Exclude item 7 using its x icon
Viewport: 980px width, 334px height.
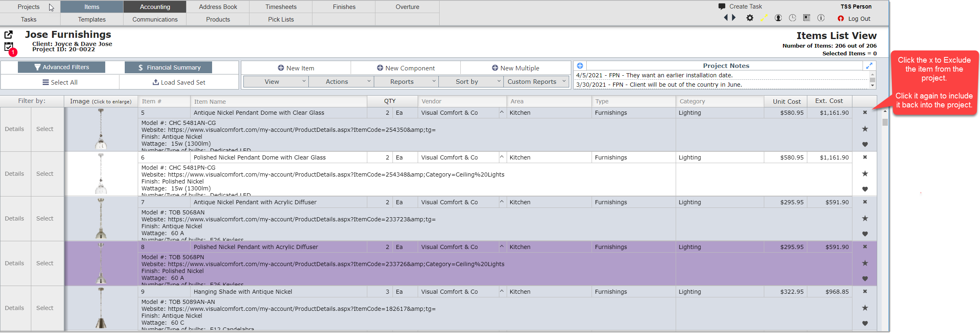coord(865,202)
